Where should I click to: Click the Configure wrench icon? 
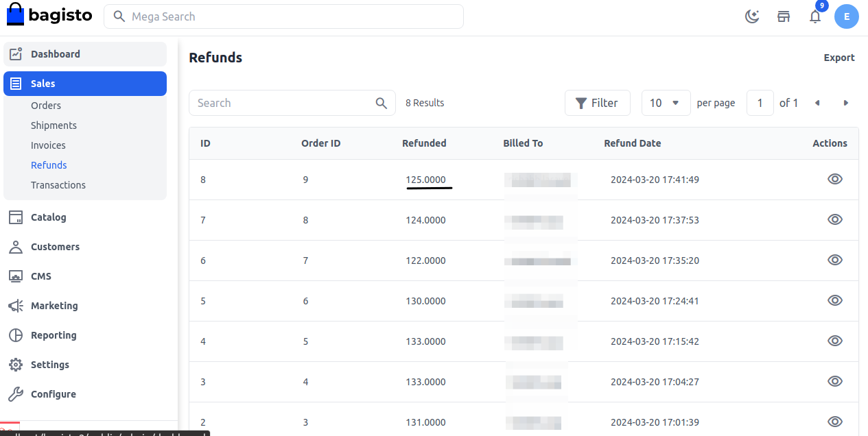15,394
